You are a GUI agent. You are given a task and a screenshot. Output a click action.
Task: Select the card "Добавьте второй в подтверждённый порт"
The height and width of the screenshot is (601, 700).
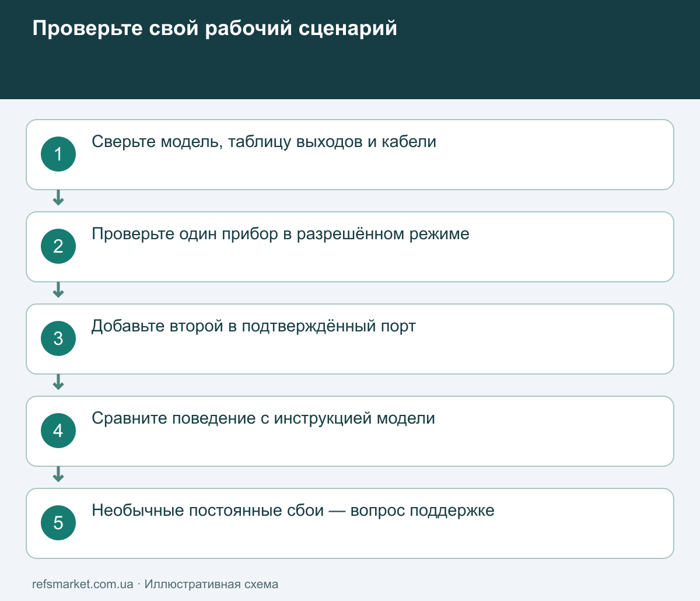click(350, 339)
